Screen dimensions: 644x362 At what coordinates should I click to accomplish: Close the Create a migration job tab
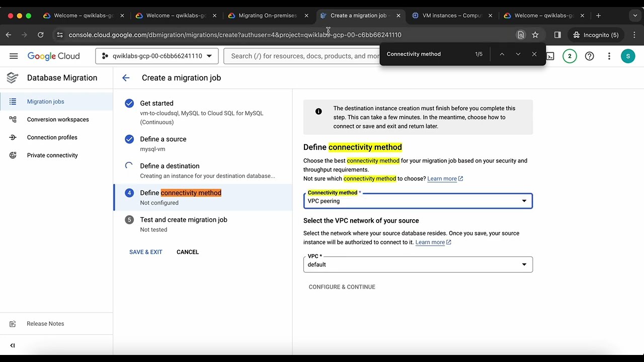[x=398, y=16]
